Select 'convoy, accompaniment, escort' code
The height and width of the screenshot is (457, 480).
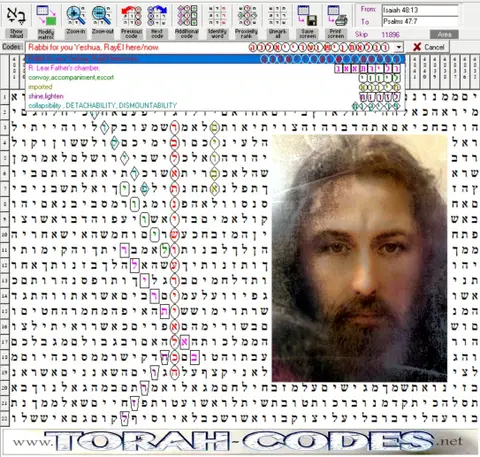coord(215,78)
